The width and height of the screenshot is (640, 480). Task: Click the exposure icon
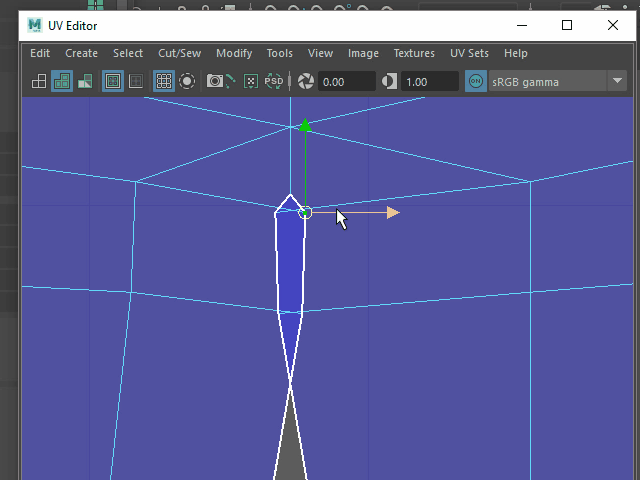[x=306, y=82]
